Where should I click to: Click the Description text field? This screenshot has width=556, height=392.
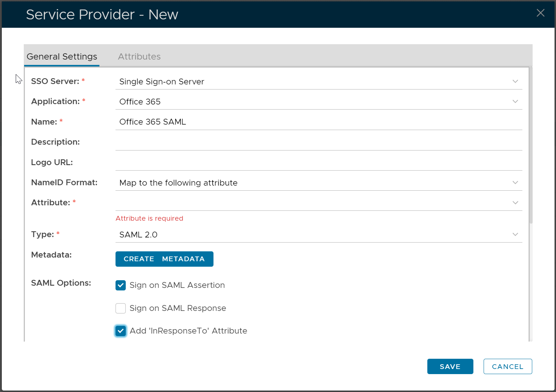[318, 142]
